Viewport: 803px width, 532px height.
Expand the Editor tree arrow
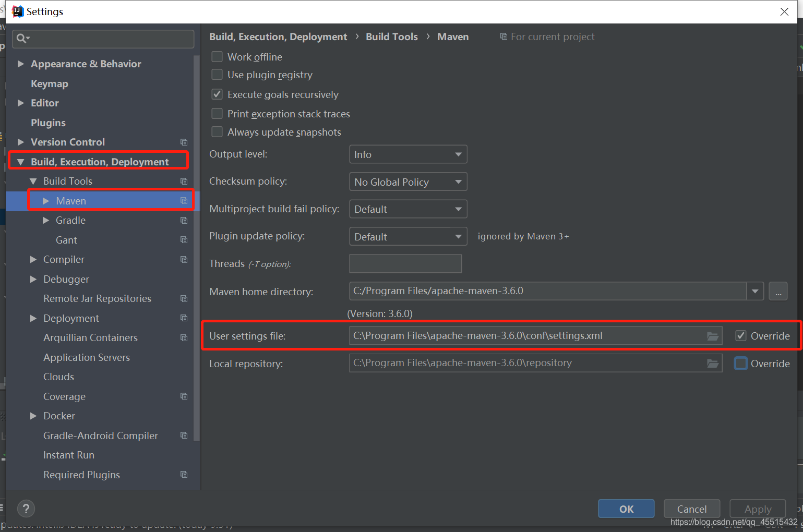point(21,103)
